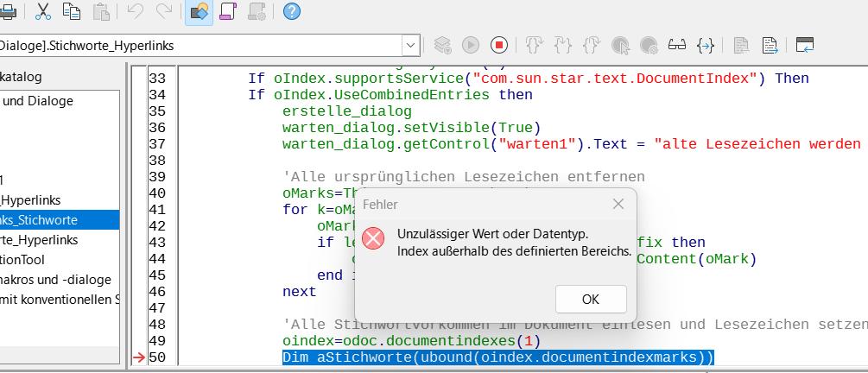Enable Watch with the glasses icon
Viewport: 868px width, 373px height.
click(x=676, y=45)
